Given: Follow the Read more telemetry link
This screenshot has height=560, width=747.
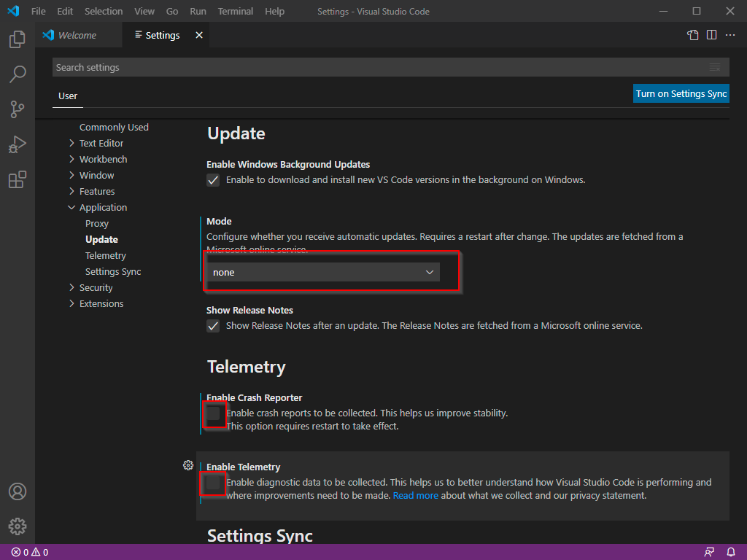Looking at the screenshot, I should pyautogui.click(x=415, y=495).
